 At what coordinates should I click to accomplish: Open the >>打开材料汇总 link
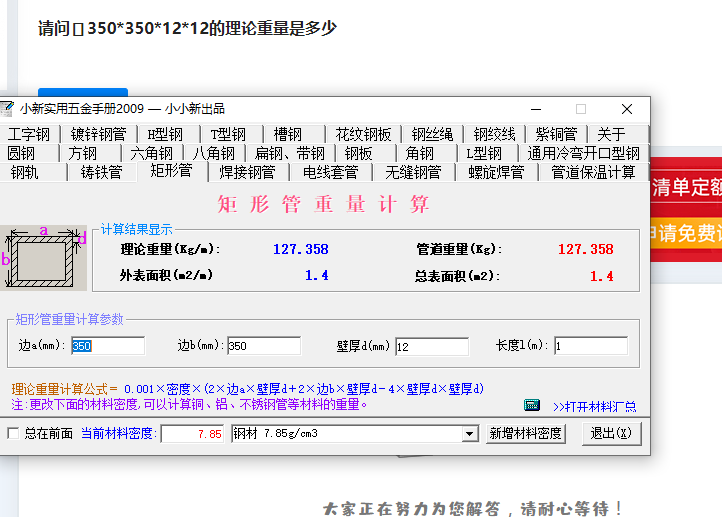[x=594, y=407]
